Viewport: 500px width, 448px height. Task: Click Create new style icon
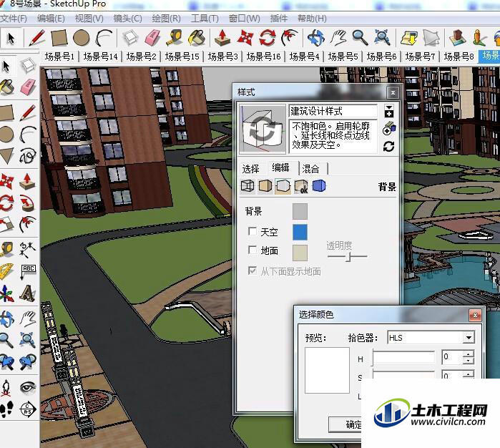[388, 130]
